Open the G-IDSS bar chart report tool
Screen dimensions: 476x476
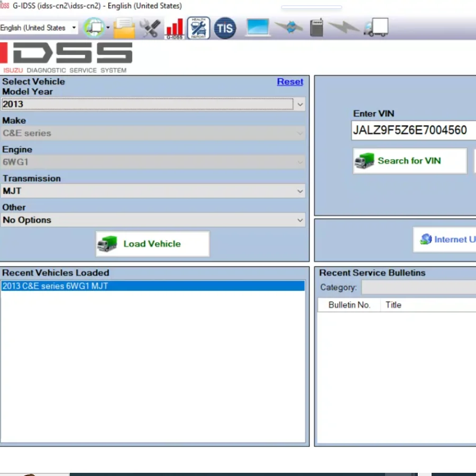175,28
